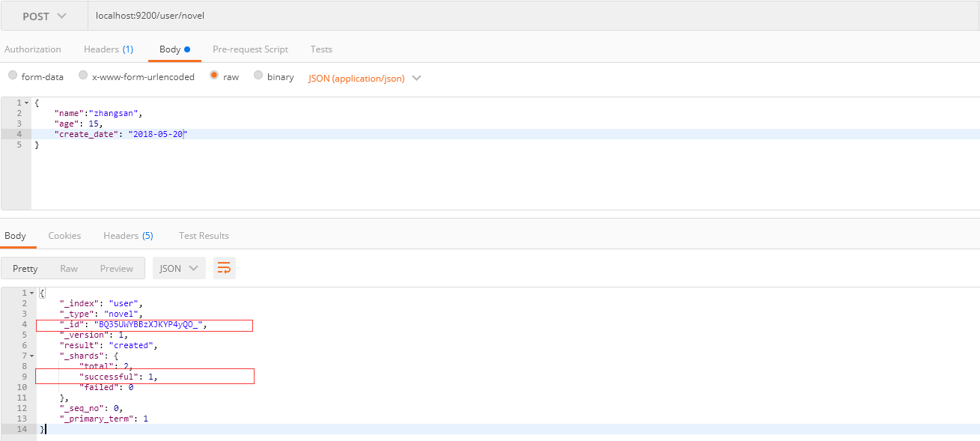Open the request Headers (1) tab
Image resolution: width=980 pixels, height=441 pixels.
(x=109, y=49)
